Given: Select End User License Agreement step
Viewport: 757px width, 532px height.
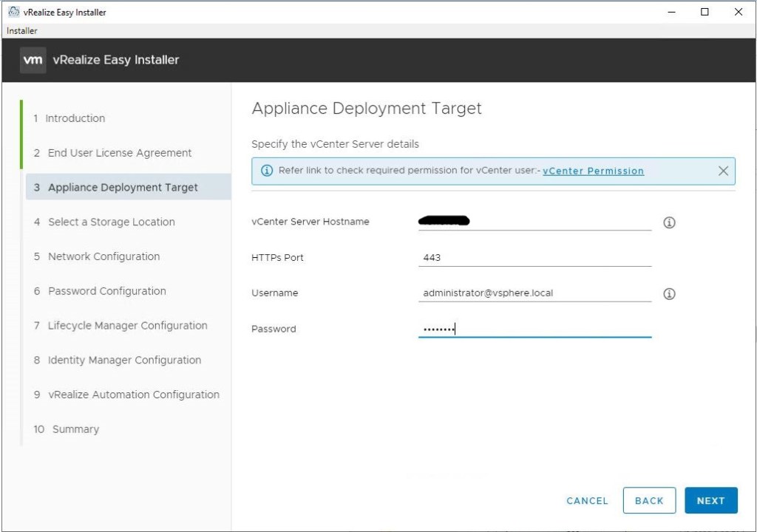Looking at the screenshot, I should (x=119, y=153).
